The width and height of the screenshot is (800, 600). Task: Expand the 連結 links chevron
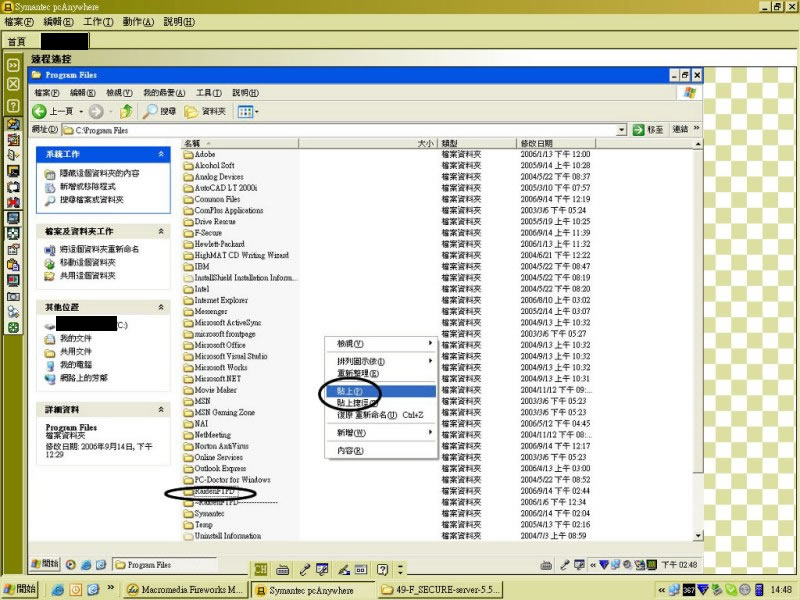(x=696, y=128)
